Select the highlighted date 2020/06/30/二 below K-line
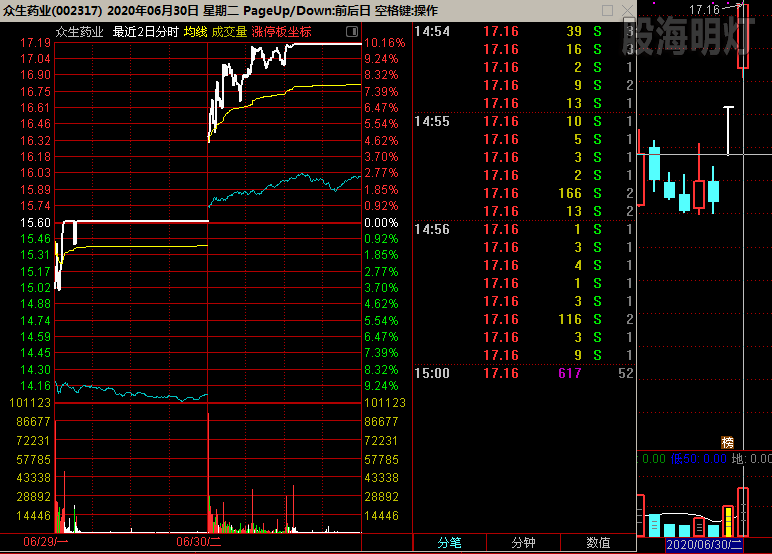The height and width of the screenshot is (554, 772). click(x=704, y=545)
